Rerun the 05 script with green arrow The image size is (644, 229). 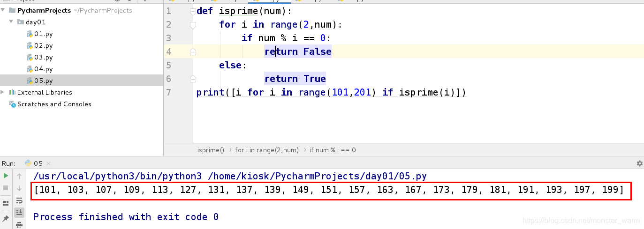pos(6,176)
